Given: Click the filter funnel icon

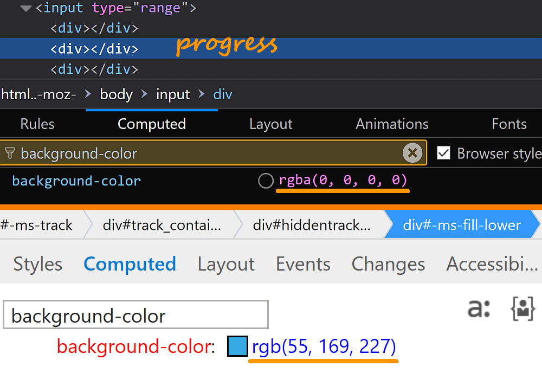Looking at the screenshot, I should point(9,154).
